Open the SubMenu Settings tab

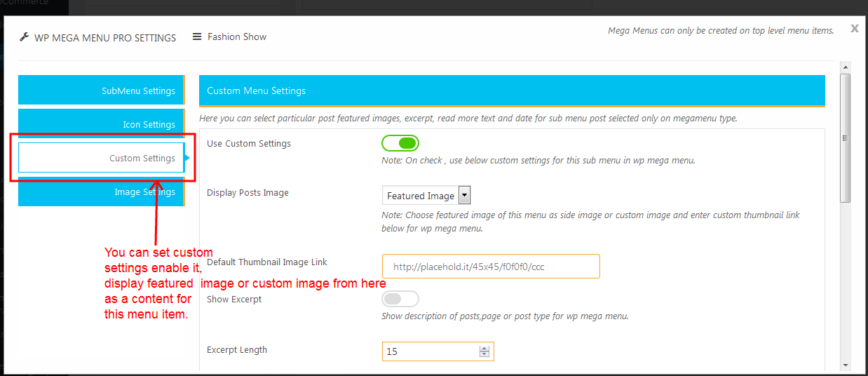[101, 90]
